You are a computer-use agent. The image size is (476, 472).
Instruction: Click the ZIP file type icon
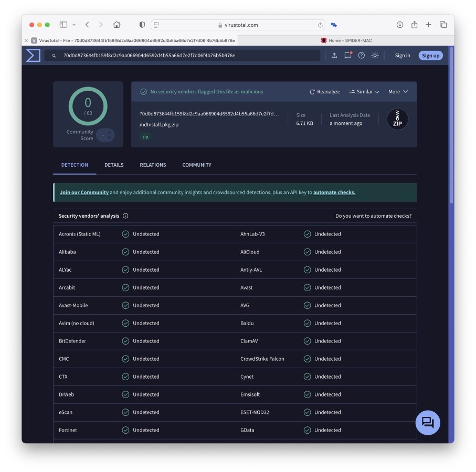click(x=397, y=119)
